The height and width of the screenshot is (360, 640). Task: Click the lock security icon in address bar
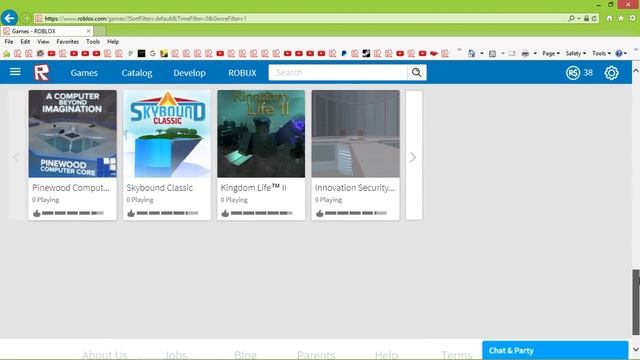point(586,18)
